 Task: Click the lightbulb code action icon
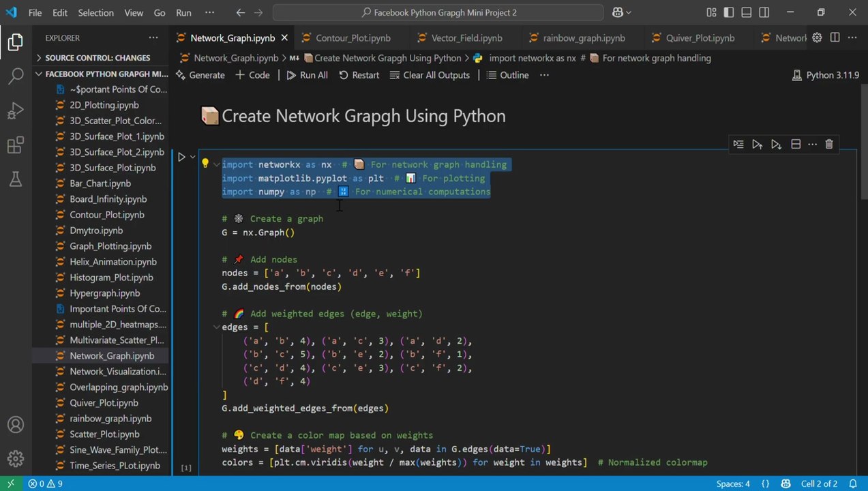[205, 164]
